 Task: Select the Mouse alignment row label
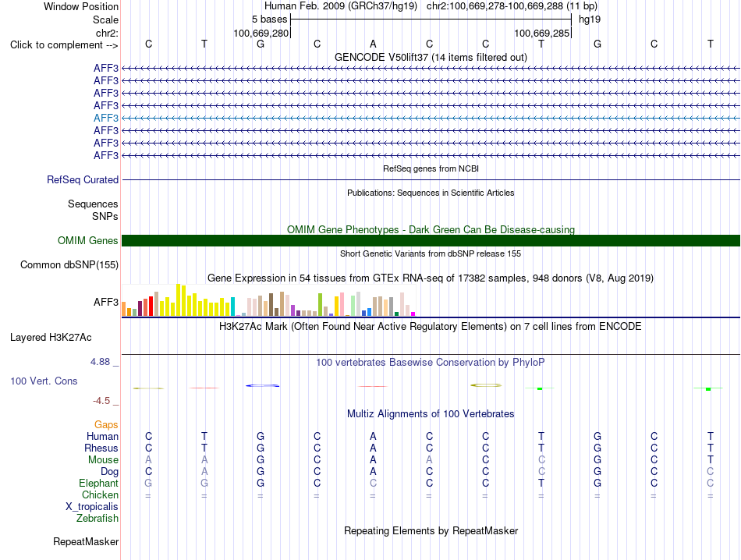coord(103,460)
